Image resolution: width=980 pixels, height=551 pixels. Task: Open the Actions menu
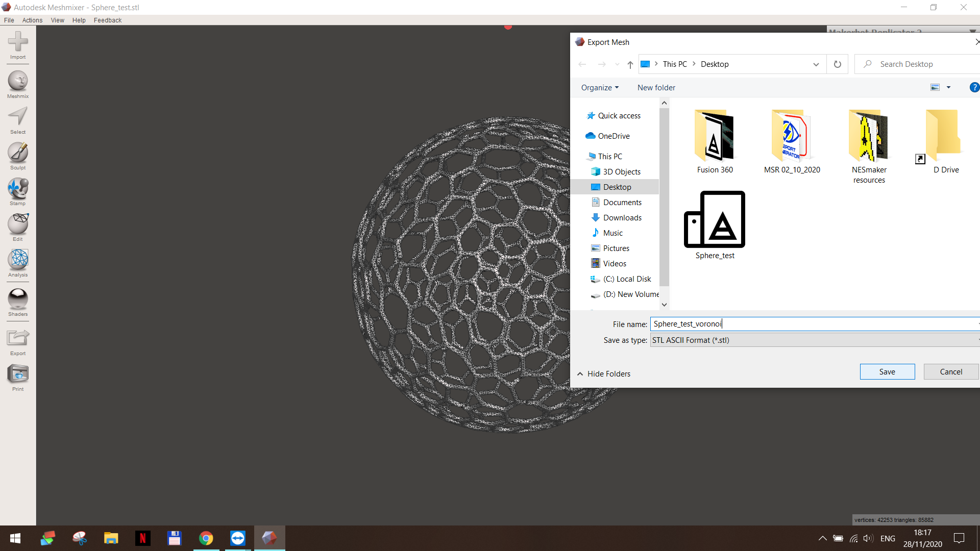32,20
